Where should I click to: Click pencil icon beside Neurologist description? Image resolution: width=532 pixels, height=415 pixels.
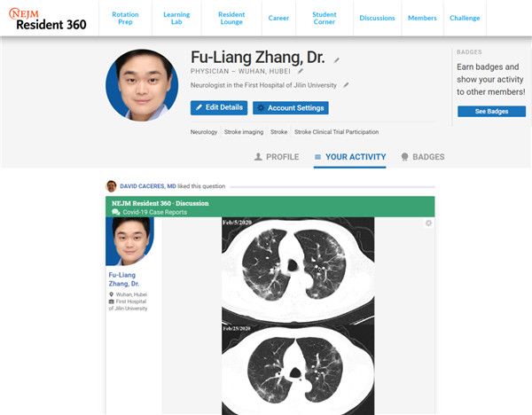tap(346, 85)
